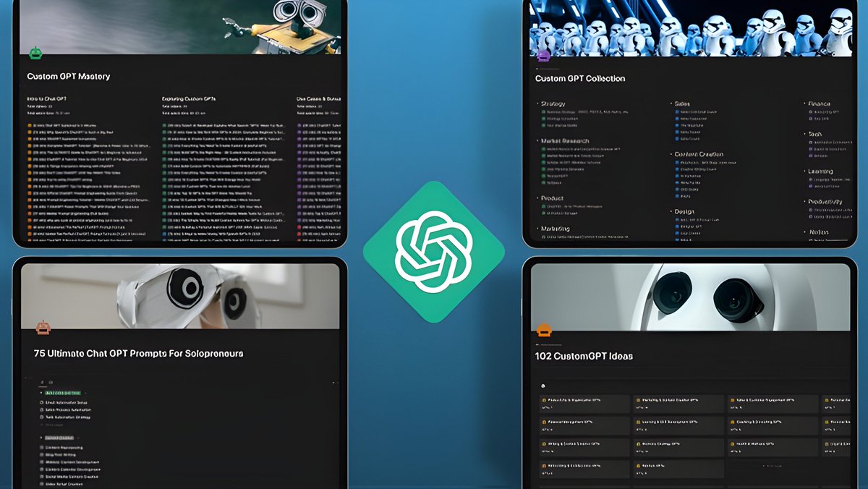Click the paper-wrapped robot cover image
This screenshot has width=868, height=489.
point(180,296)
